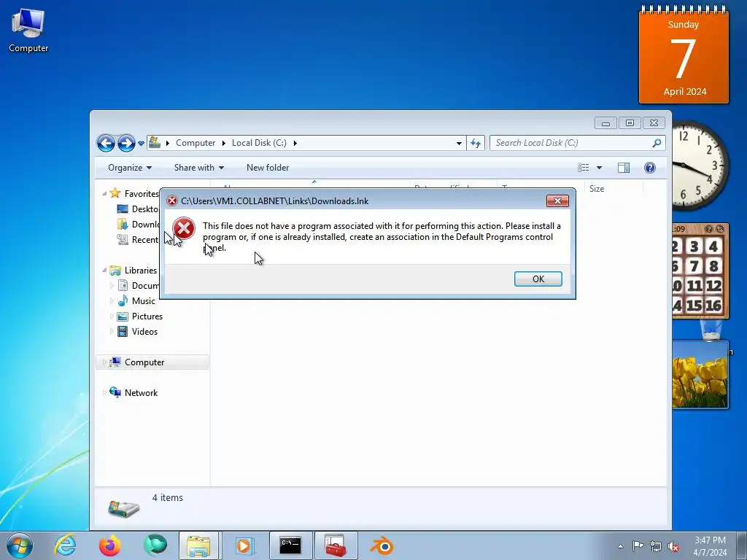
Task: Minimize the Explorer window
Action: pyautogui.click(x=605, y=123)
